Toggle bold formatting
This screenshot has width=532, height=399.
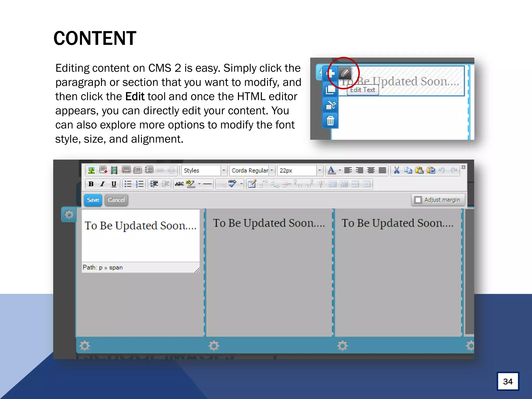[x=91, y=184]
